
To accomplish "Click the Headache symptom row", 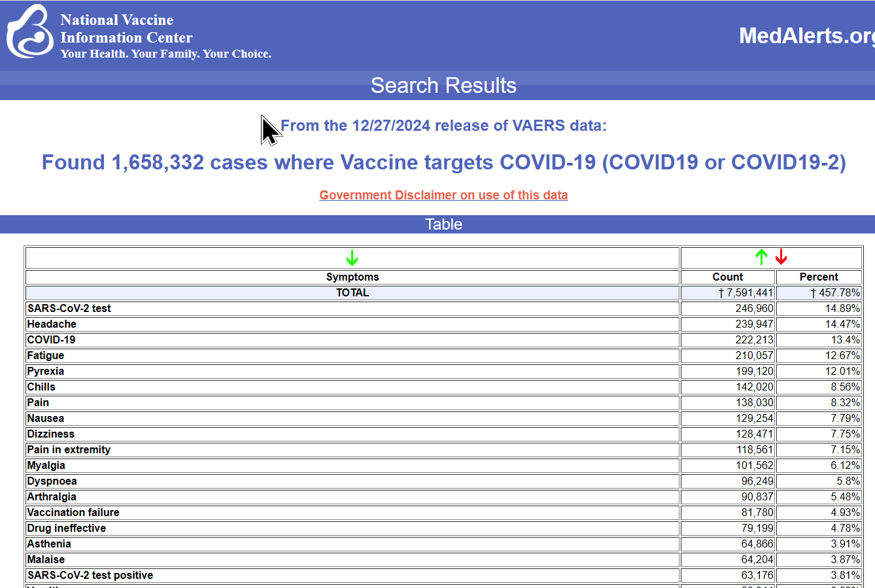I will 52,324.
